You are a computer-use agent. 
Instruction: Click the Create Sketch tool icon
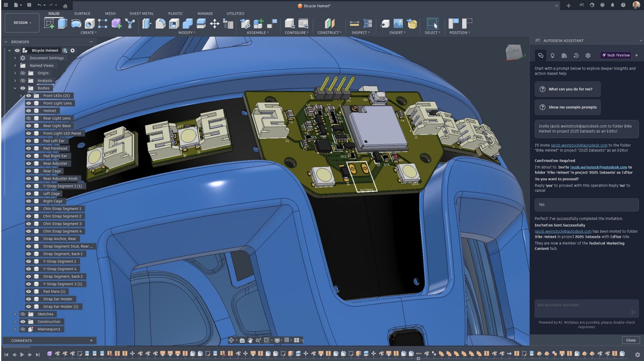[x=49, y=23]
